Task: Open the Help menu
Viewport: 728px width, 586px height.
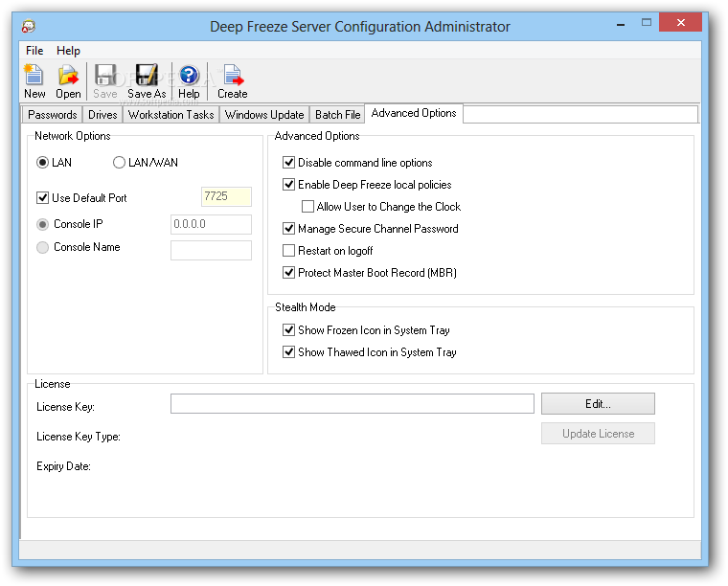Action: click(68, 50)
